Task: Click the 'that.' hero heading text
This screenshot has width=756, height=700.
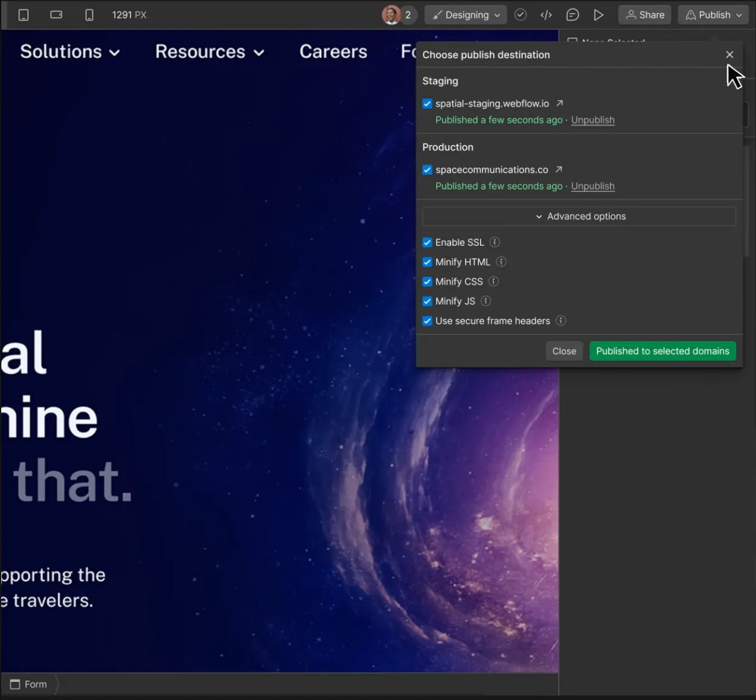Action: pos(73,481)
